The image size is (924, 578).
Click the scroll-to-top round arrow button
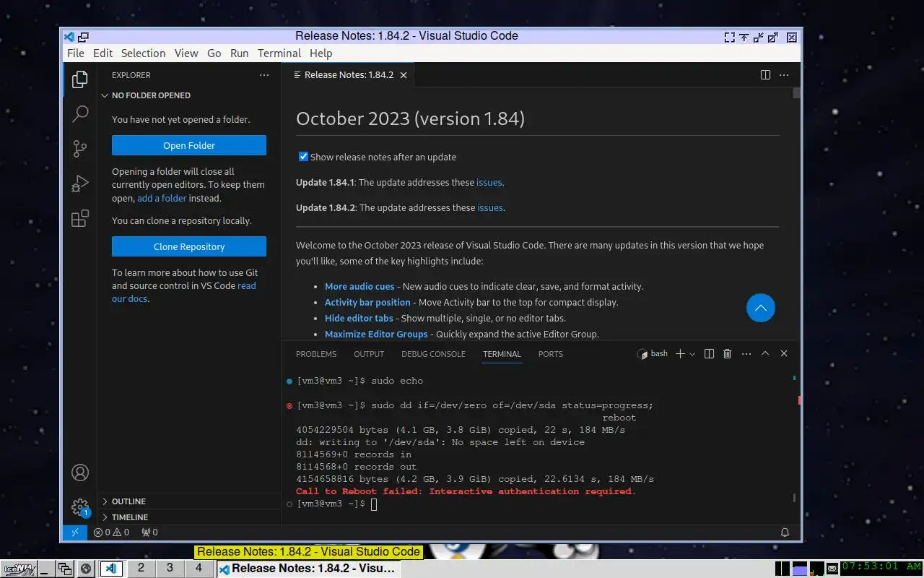(760, 308)
